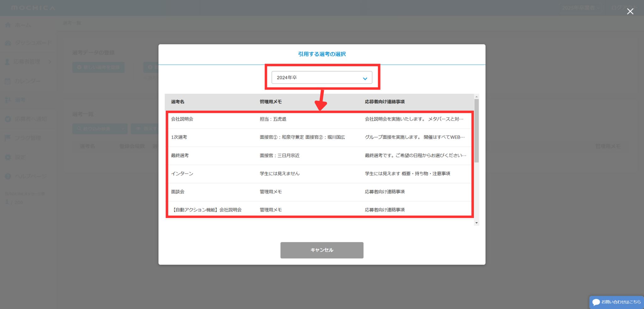
Task: Choose the 面談会 row
Action: click(x=319, y=192)
